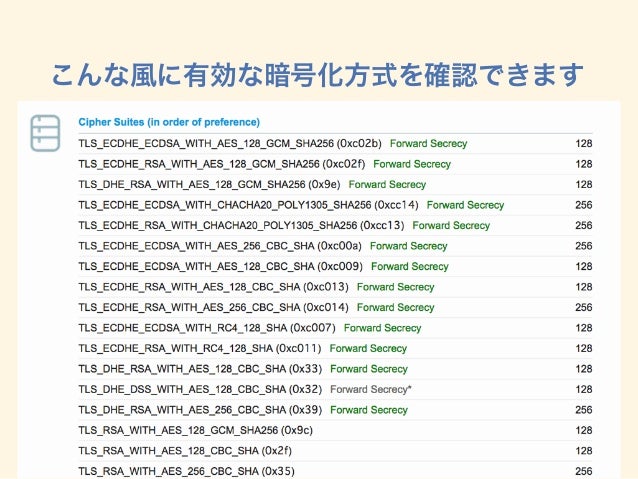Click the 256 bit value in 0xcc13 row
This screenshot has height=479, width=638.
coord(584,225)
